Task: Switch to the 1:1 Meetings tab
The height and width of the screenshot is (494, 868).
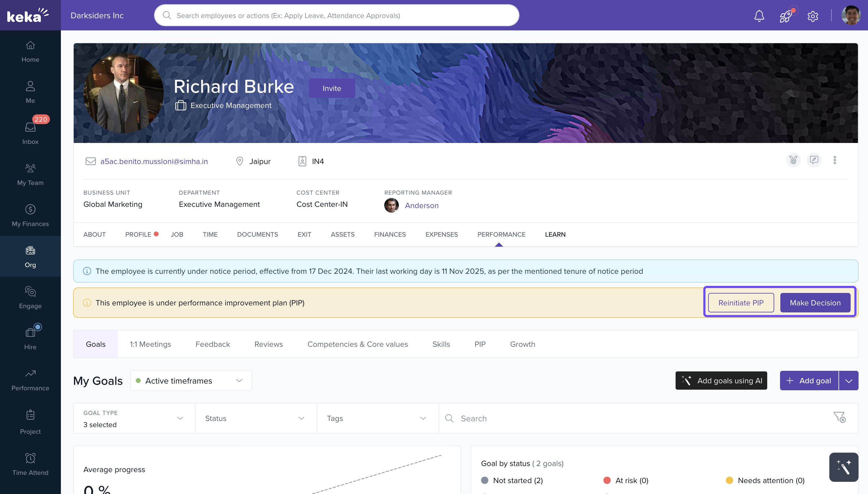Action: coord(150,344)
